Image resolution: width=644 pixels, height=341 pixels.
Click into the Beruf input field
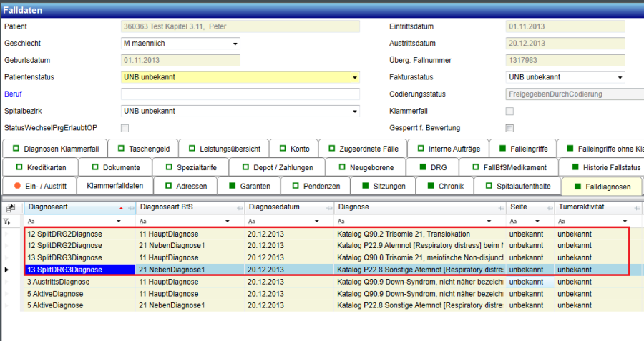point(240,94)
